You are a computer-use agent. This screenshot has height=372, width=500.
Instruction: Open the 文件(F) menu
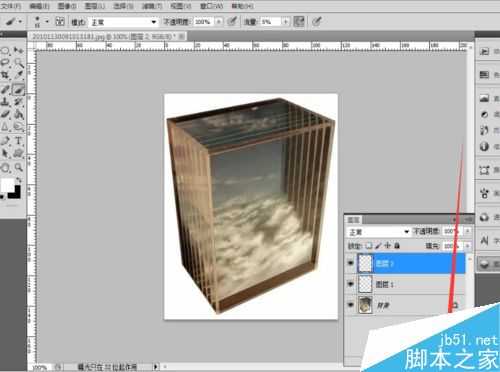(11, 6)
